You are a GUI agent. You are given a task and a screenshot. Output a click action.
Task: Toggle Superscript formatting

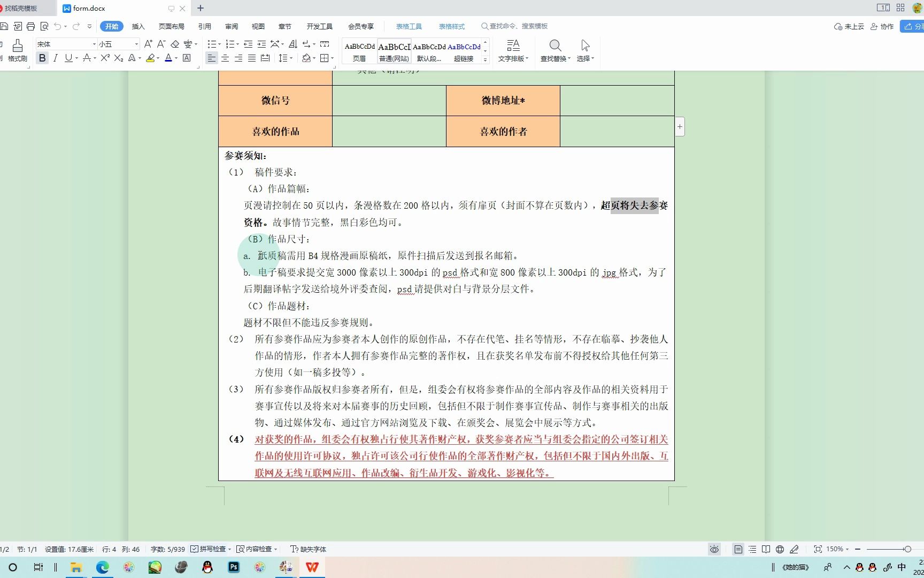pos(105,58)
